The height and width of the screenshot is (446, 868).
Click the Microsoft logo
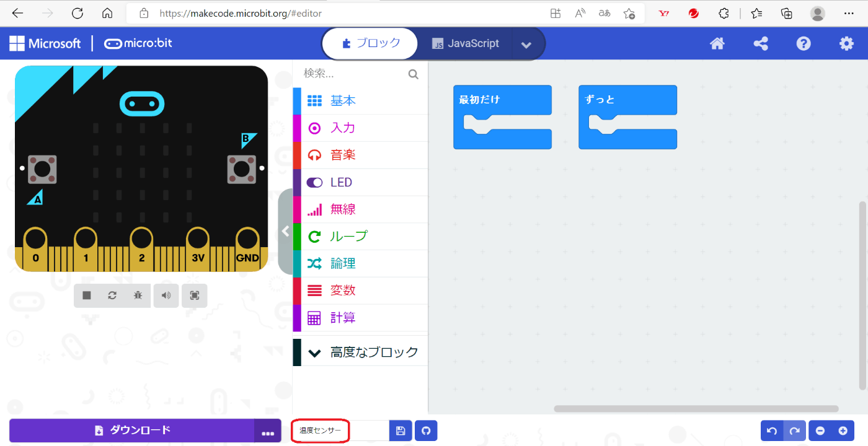pos(45,43)
